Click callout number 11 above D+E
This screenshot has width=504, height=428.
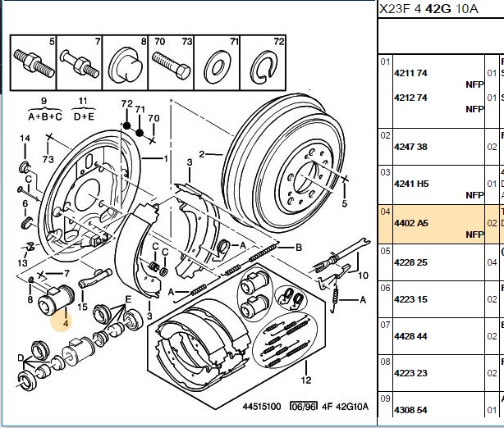pyautogui.click(x=83, y=102)
